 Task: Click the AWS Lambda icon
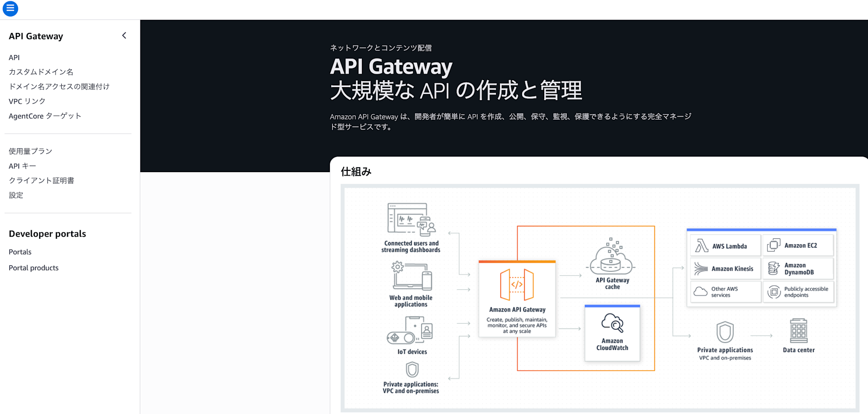pyautogui.click(x=702, y=246)
